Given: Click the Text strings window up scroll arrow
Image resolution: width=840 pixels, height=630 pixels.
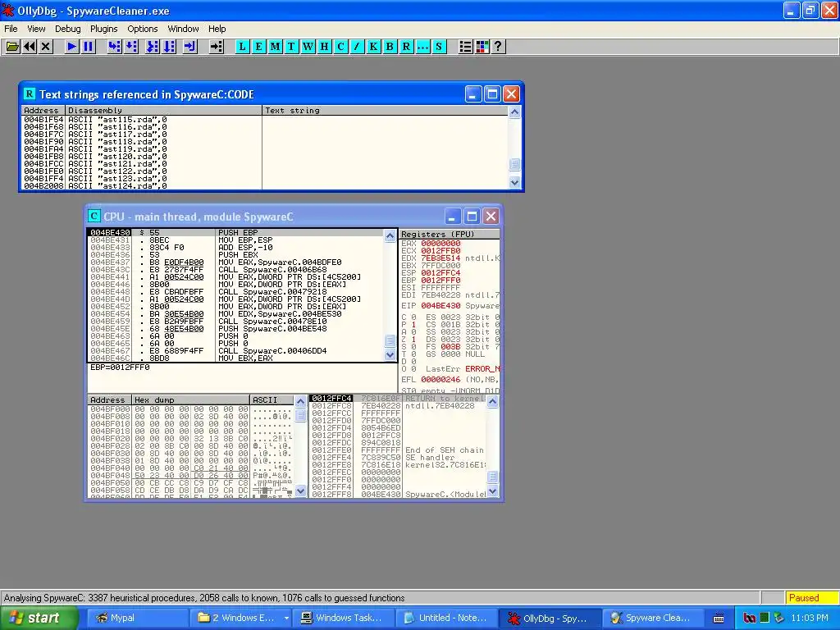Looking at the screenshot, I should 514,112.
